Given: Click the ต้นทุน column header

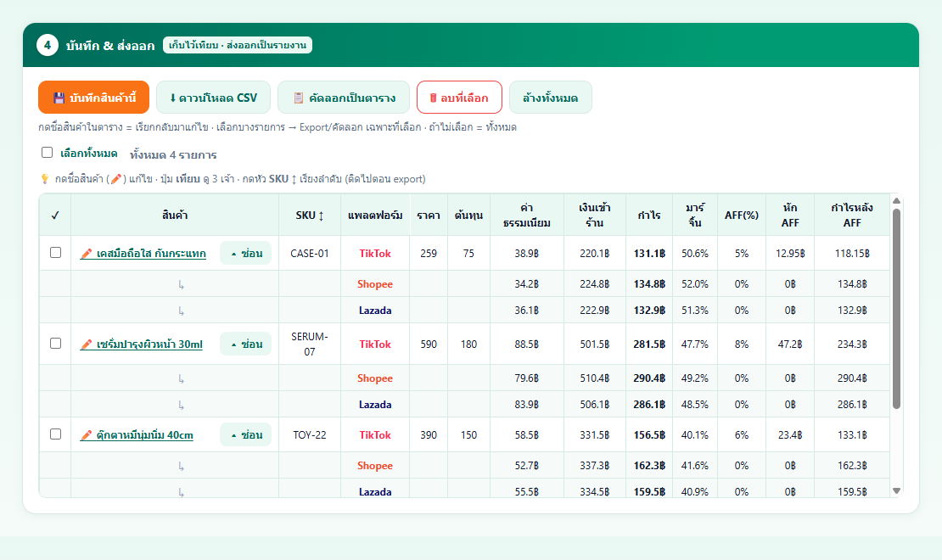Looking at the screenshot, I should pyautogui.click(x=468, y=216).
